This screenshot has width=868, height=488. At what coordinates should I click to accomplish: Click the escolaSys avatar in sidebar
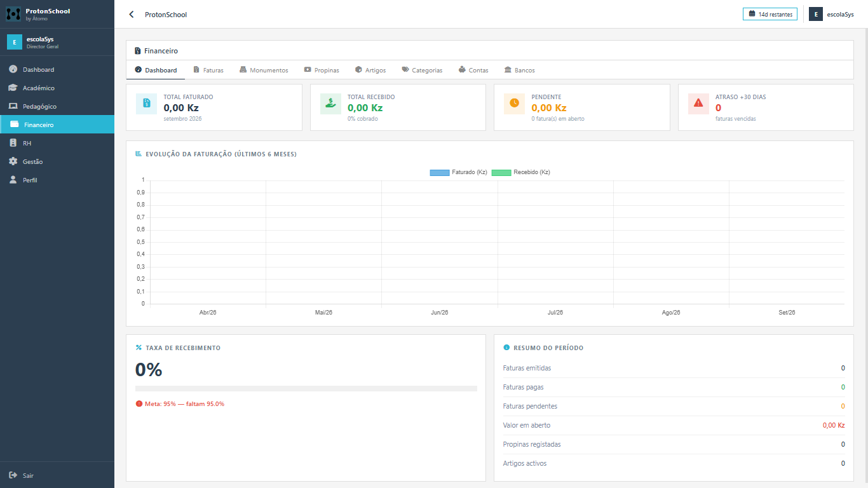click(x=15, y=42)
